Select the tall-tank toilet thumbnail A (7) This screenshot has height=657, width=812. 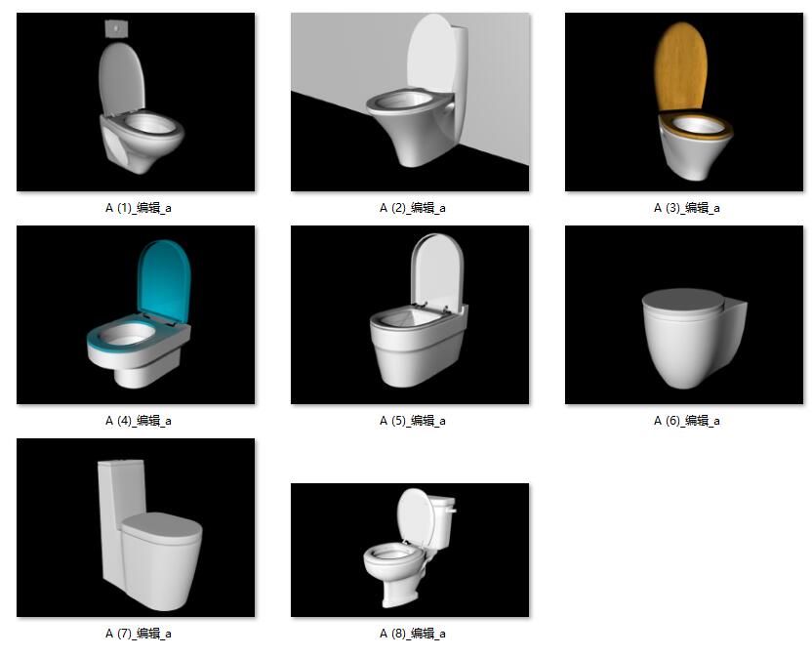coord(136,527)
